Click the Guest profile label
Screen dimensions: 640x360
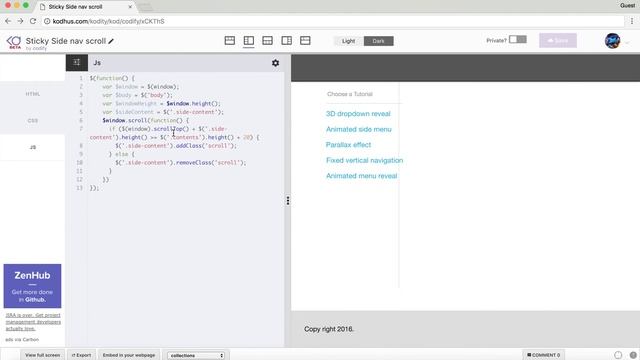(627, 5)
